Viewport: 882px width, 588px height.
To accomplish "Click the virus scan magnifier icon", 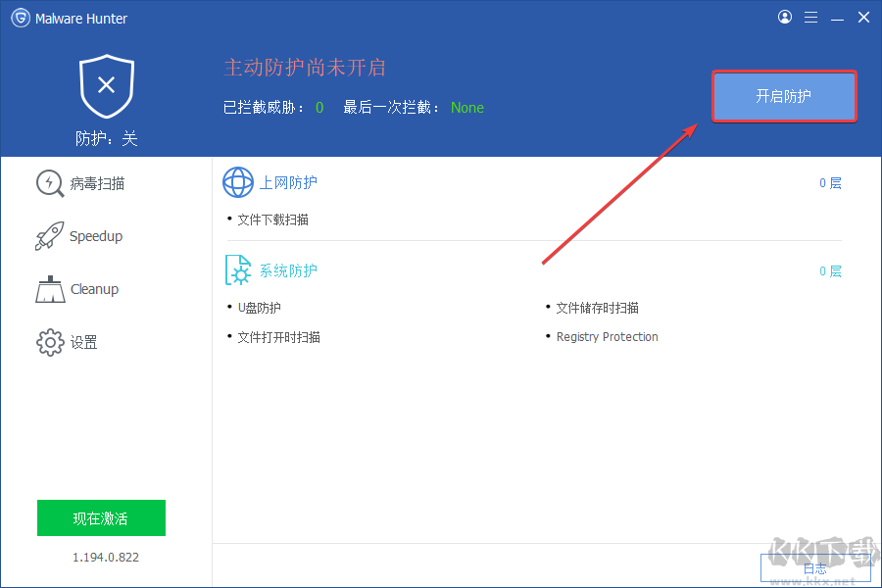I will tap(50, 183).
